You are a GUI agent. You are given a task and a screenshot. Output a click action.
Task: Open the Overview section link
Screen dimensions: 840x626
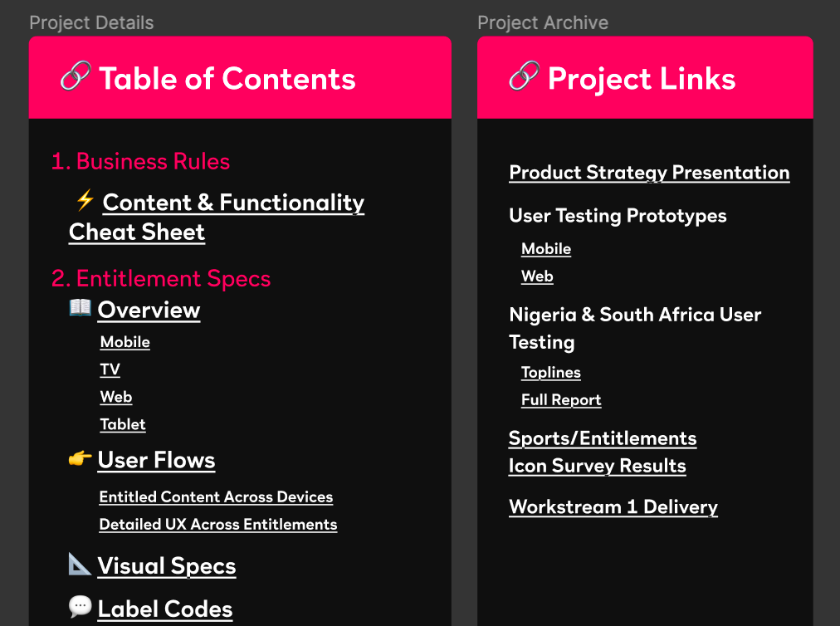point(149,310)
